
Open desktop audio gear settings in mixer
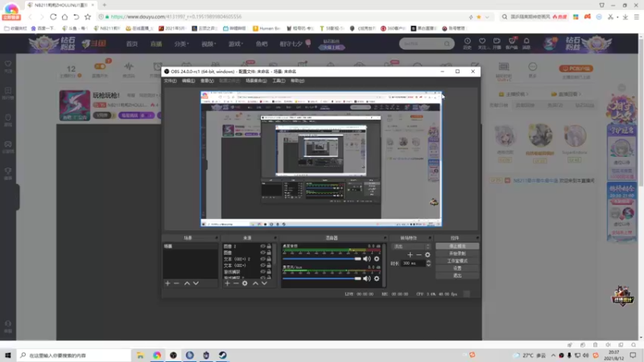point(377,258)
